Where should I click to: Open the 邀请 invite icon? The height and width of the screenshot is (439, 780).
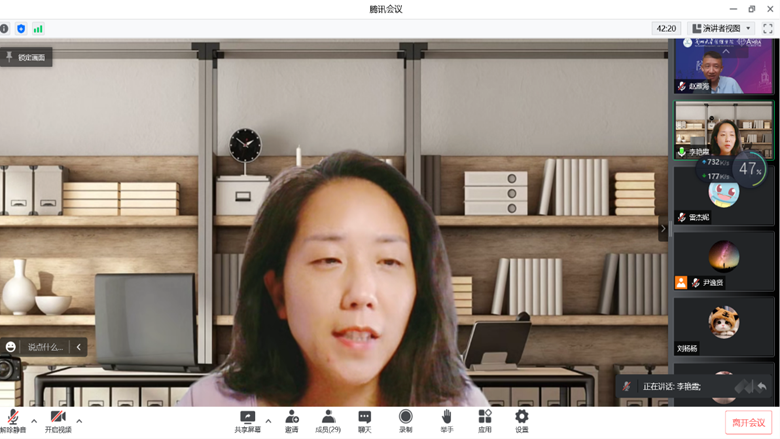coord(291,421)
